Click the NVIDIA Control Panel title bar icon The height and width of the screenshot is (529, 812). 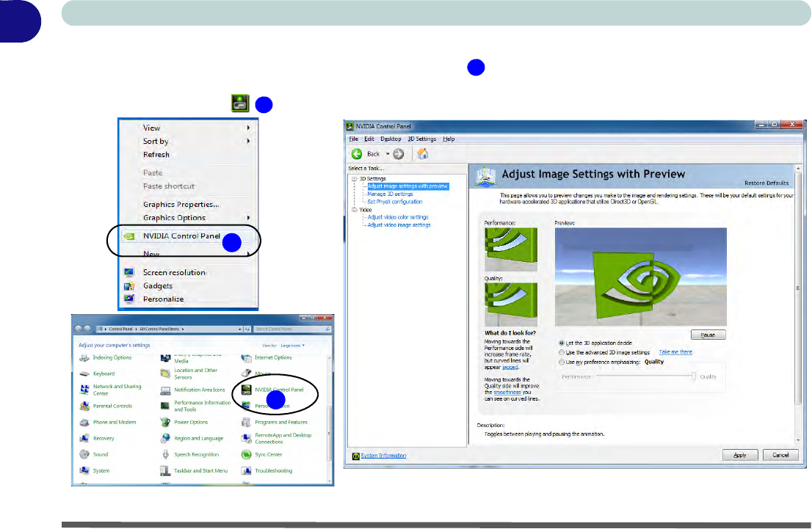pyautogui.click(x=349, y=125)
